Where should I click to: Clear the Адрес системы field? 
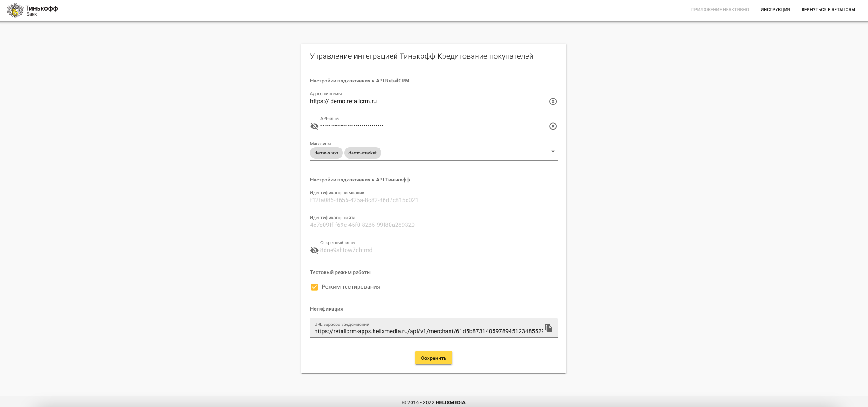tap(553, 101)
